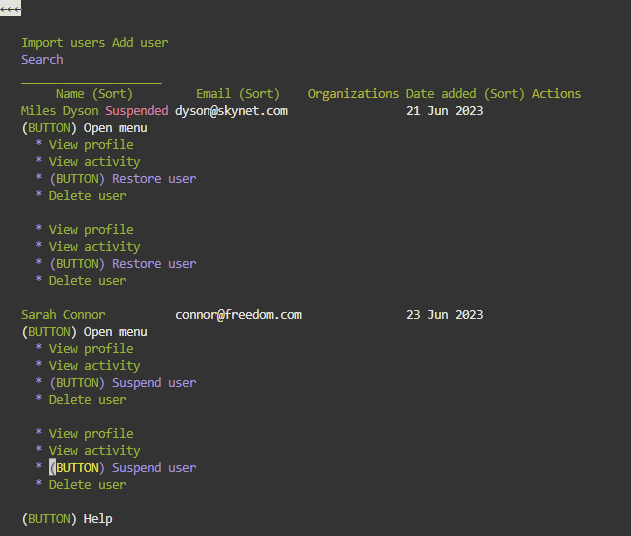Viewport: 631px width, 536px height.
Task: Focus the search input field under Search
Action: [x=91, y=78]
